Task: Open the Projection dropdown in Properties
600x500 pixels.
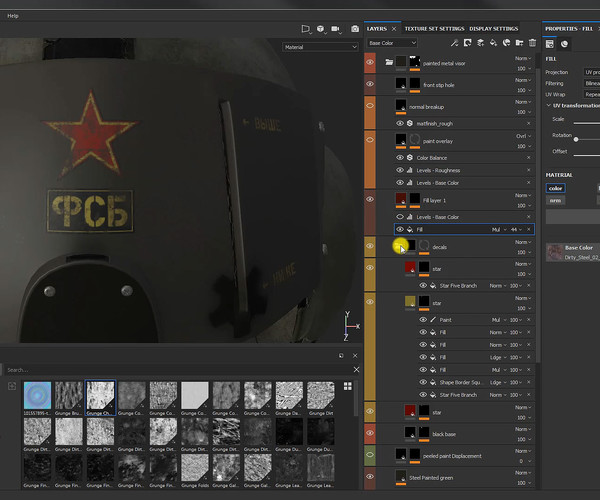Action: [592, 72]
